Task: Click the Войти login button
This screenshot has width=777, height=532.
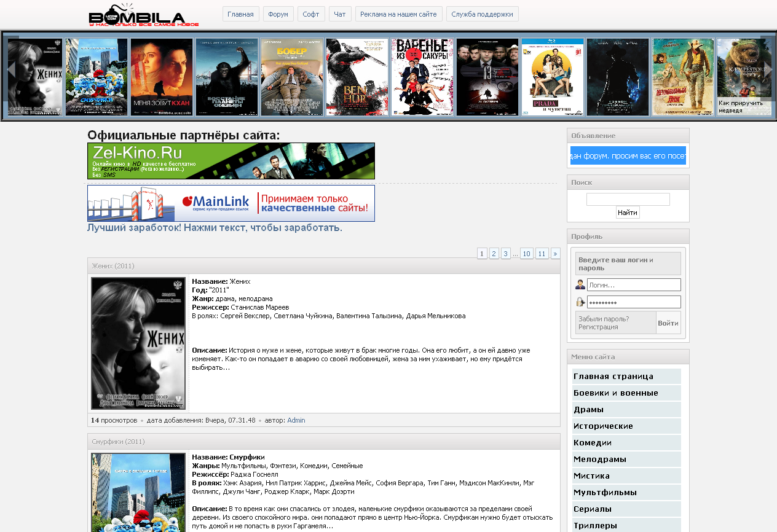Action: (668, 323)
